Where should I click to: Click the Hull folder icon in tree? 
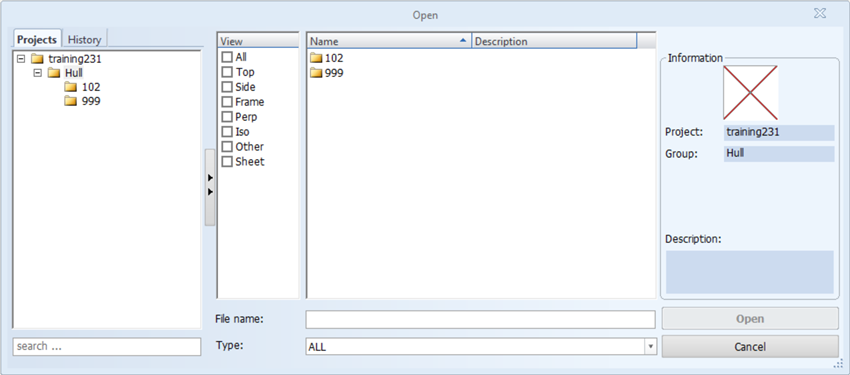(53, 73)
